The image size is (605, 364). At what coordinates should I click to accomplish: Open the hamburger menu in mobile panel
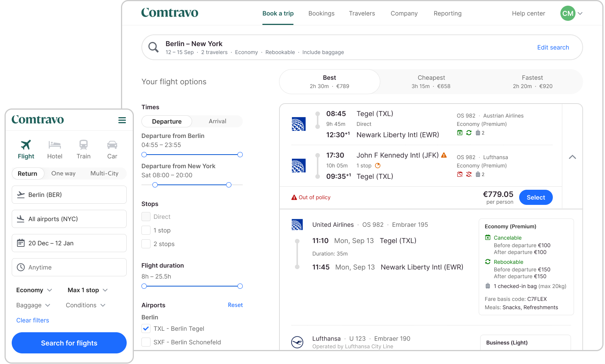click(x=122, y=120)
